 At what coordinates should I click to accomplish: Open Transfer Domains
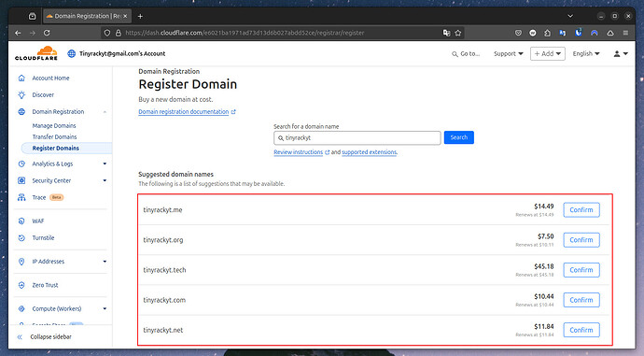tap(55, 137)
